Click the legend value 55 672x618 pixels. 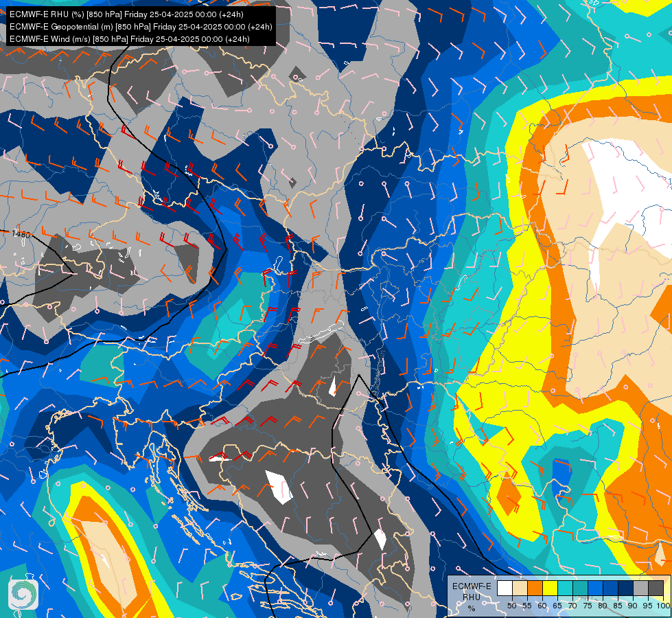point(527,606)
